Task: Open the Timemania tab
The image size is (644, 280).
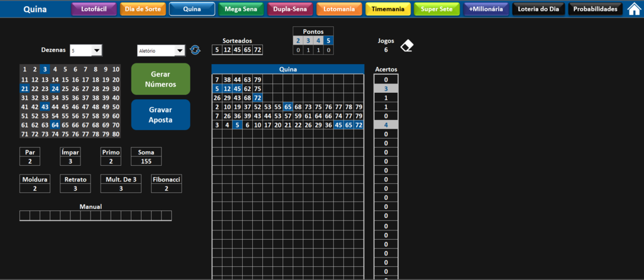Action: pyautogui.click(x=388, y=9)
